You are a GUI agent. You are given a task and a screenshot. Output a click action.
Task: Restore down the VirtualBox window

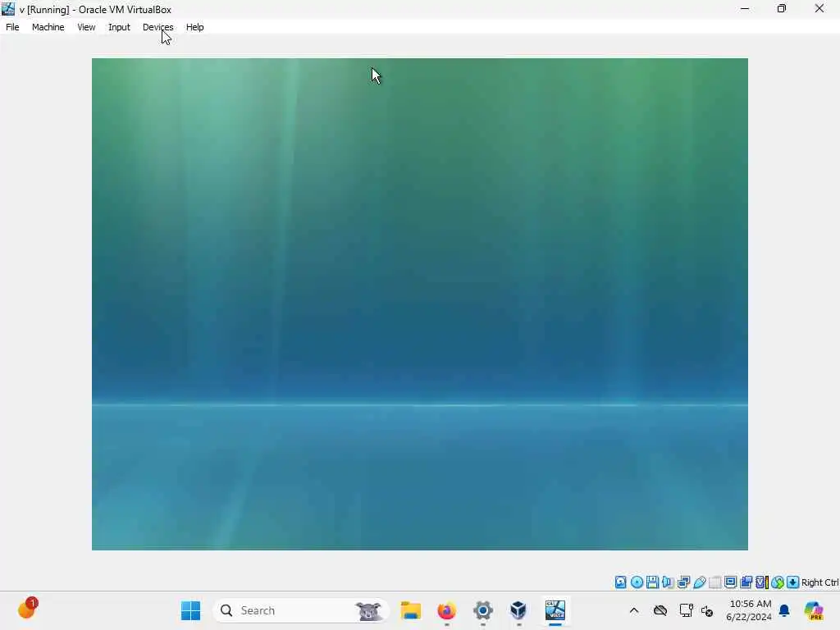tap(782, 8)
